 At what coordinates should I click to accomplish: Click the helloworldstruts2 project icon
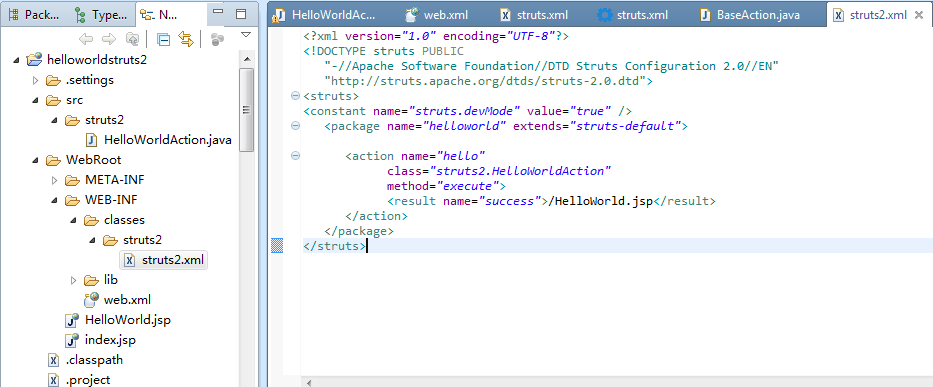pos(34,60)
